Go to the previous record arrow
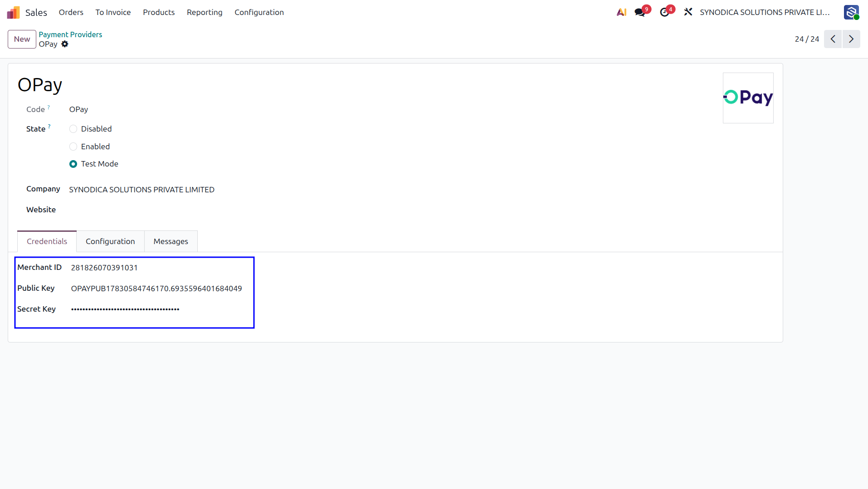 [x=833, y=39]
